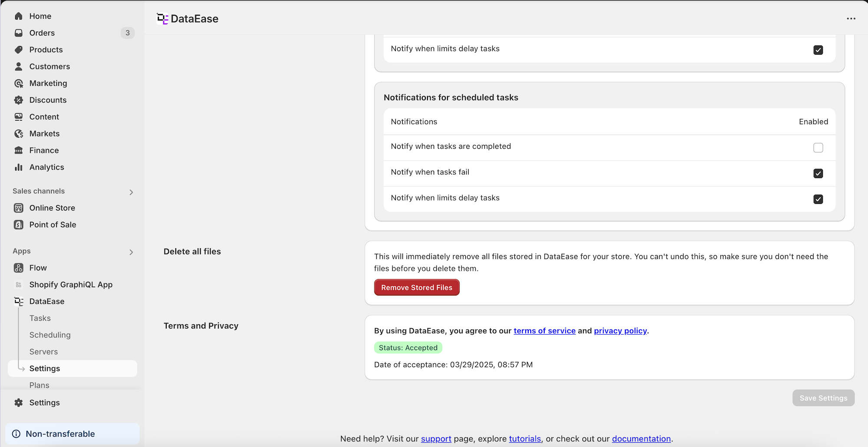
Task: Open the privacy policy link
Action: tap(620, 331)
